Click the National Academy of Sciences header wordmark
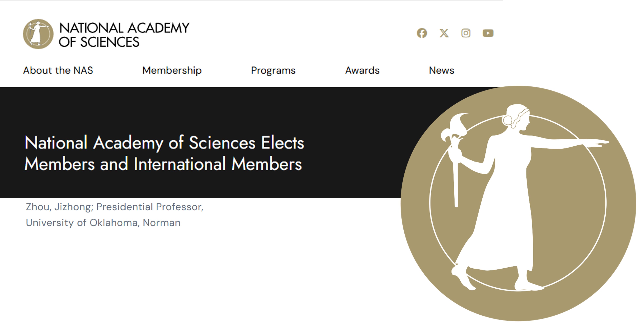The height and width of the screenshot is (326, 644). tap(124, 35)
